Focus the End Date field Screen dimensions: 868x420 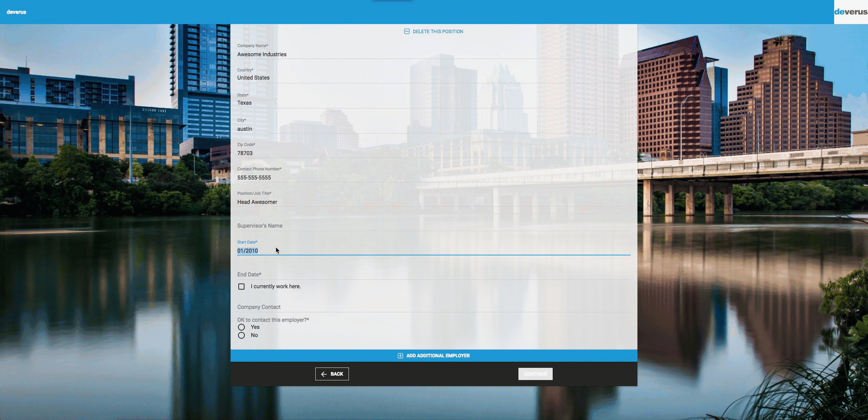tap(434, 274)
